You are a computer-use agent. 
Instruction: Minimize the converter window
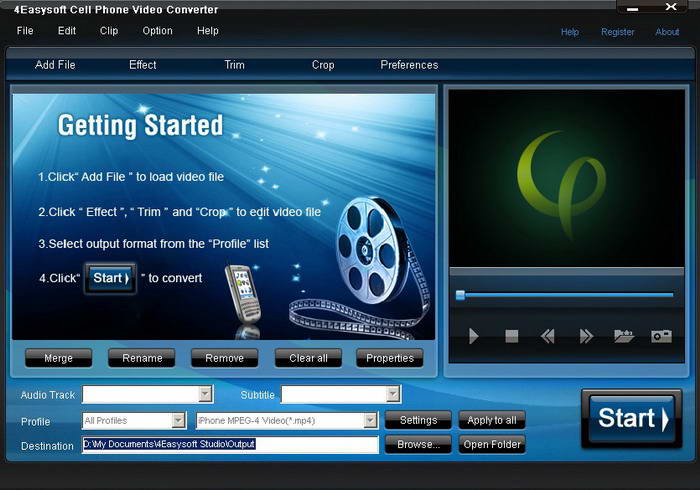632,8
